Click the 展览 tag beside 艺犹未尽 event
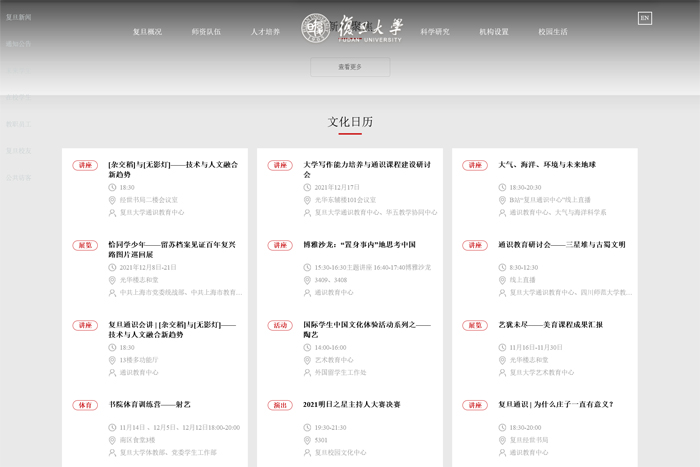 pos(475,325)
